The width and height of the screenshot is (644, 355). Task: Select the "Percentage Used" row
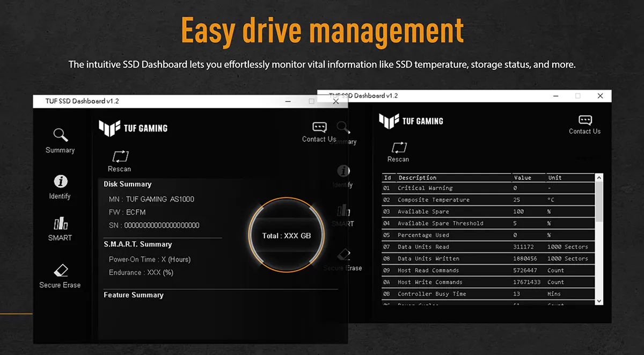(x=488, y=235)
